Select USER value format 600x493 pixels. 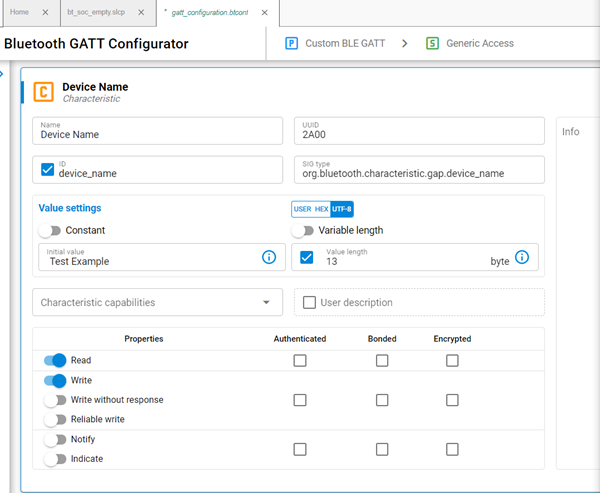point(302,209)
